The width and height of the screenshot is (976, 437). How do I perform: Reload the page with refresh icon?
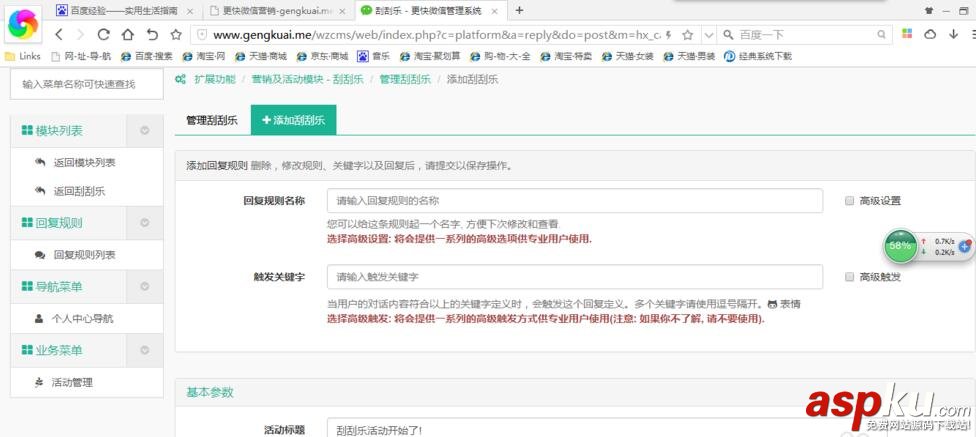[x=104, y=35]
